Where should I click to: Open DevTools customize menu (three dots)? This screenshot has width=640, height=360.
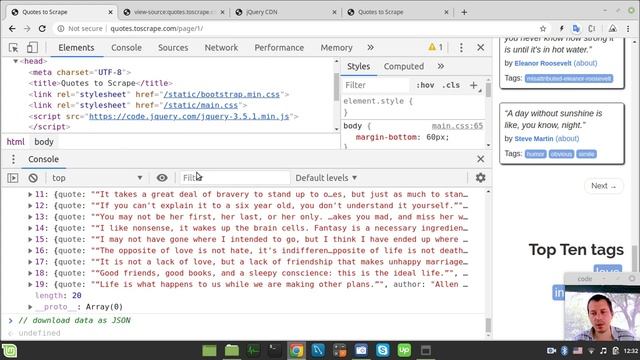pyautogui.click(x=461, y=48)
